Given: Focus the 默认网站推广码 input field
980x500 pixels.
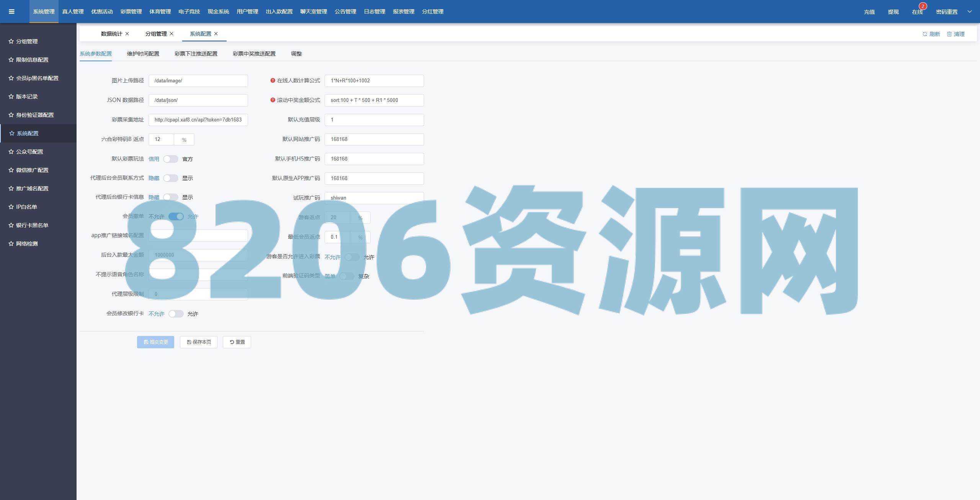Looking at the screenshot, I should (x=374, y=139).
